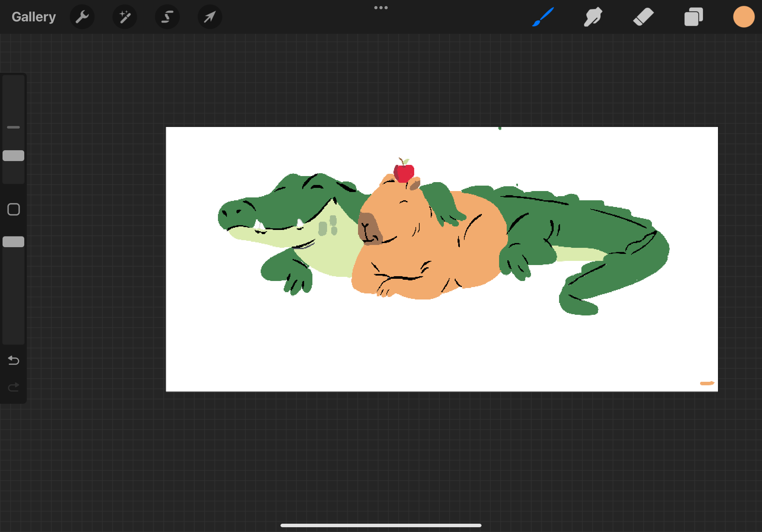Select the Transform arrow tool
The width and height of the screenshot is (762, 532).
(210, 17)
